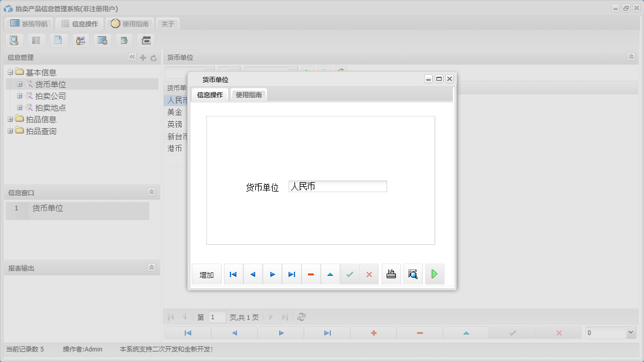Image resolution: width=644 pixels, height=362 pixels.
Task: Click the user management toolbar icon
Action: (x=80, y=40)
